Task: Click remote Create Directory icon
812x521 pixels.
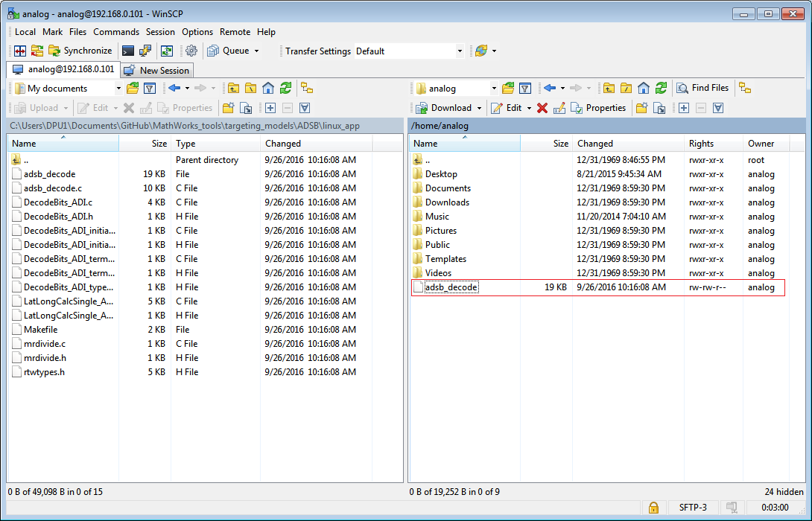Action: point(641,108)
